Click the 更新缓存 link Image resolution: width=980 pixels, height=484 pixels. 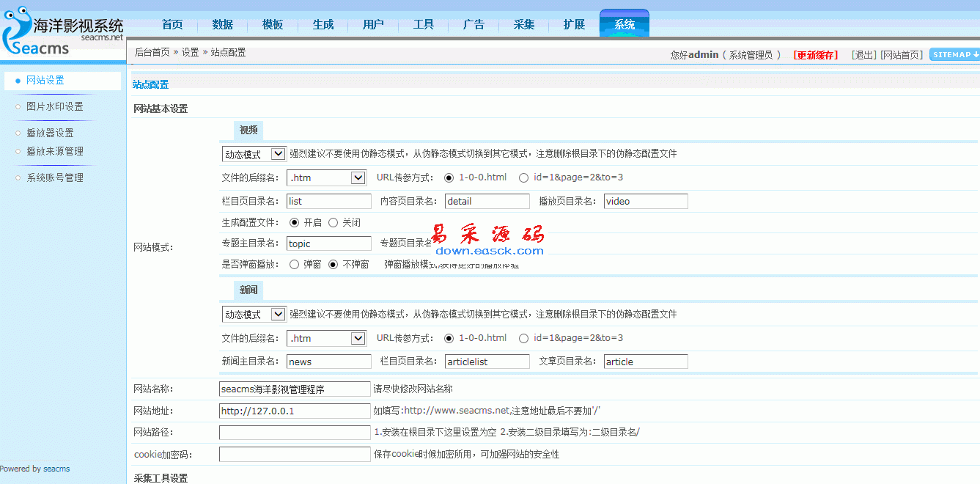point(815,55)
